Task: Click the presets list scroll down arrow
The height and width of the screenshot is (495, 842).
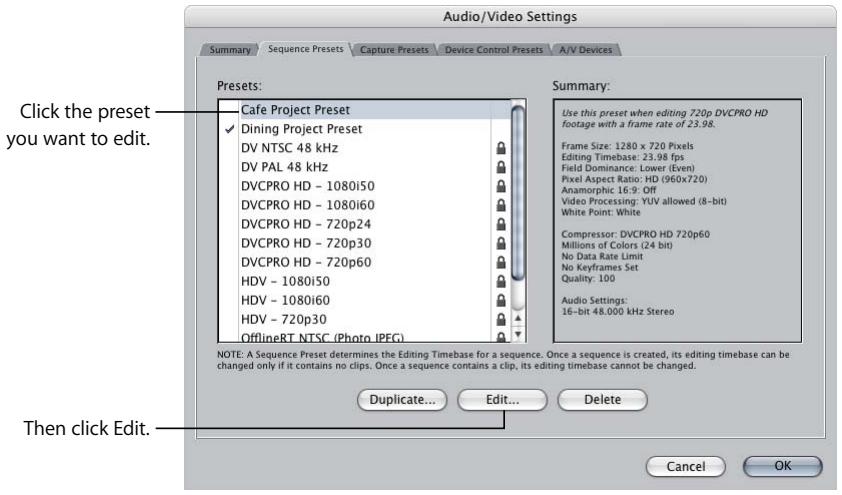Action: [518, 334]
